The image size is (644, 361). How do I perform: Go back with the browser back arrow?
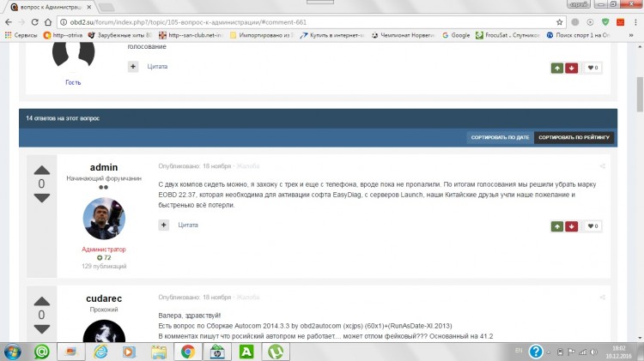point(9,22)
